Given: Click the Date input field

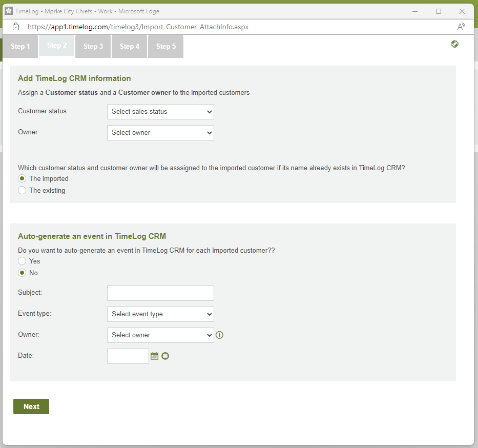Looking at the screenshot, I should (128, 356).
